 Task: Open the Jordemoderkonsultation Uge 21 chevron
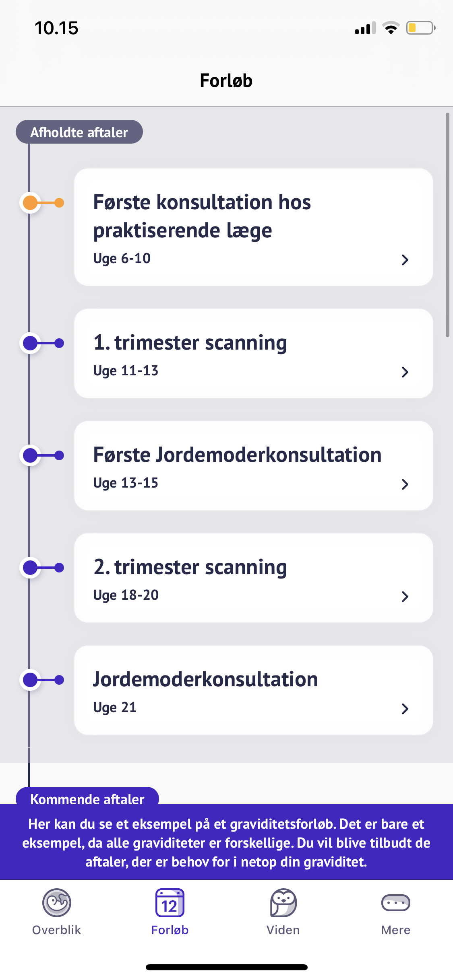click(x=405, y=709)
